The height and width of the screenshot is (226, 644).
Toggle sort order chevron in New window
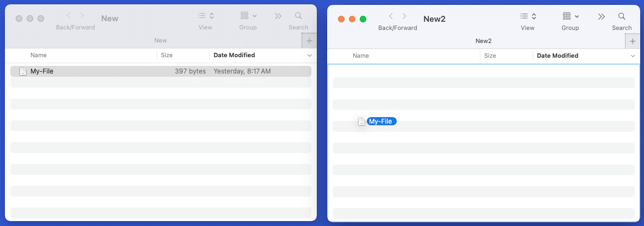click(x=310, y=56)
